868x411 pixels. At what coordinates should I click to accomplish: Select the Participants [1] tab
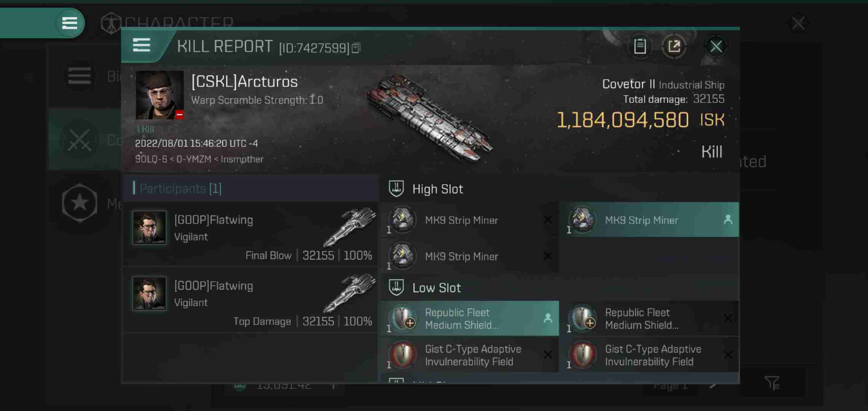(179, 189)
